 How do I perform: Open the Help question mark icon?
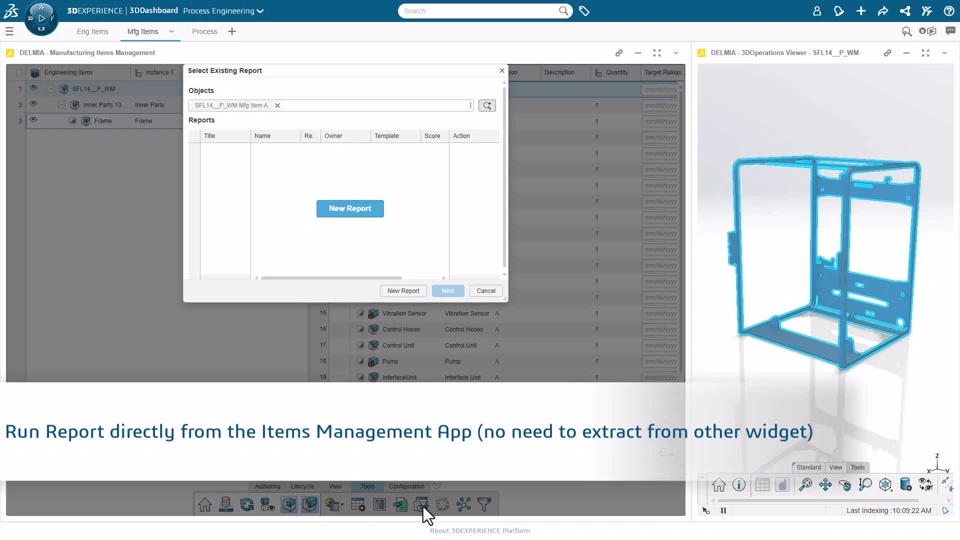click(949, 11)
